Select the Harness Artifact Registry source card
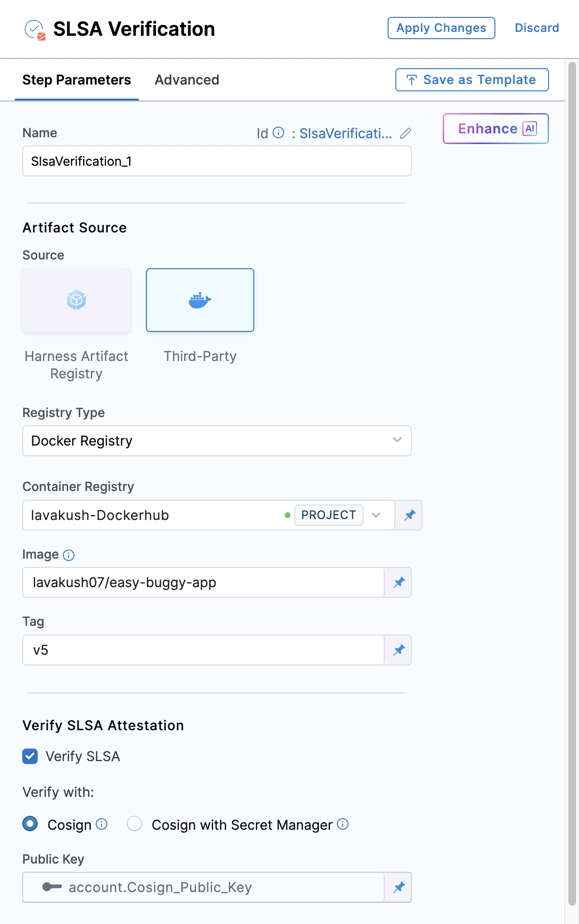 coord(76,300)
